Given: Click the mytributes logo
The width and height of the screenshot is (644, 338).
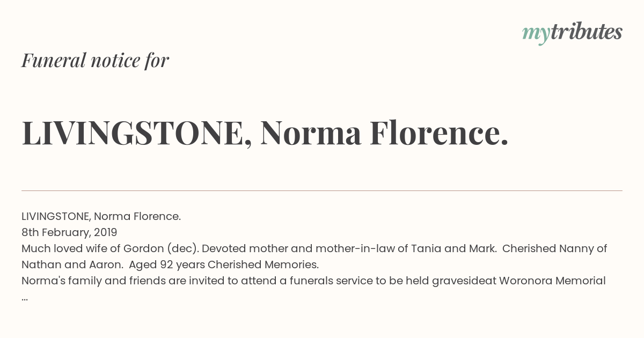Looking at the screenshot, I should tap(572, 33).
